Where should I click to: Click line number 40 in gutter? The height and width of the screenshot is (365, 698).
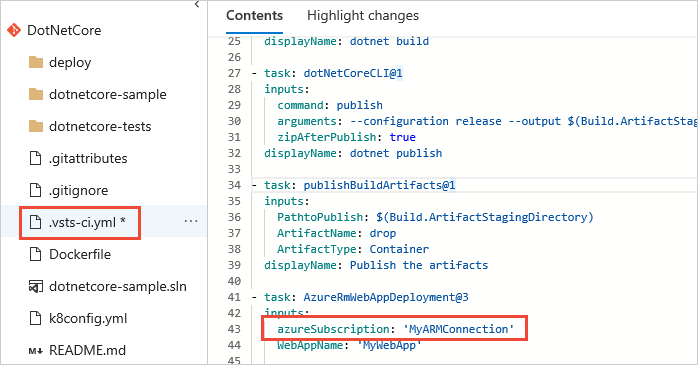[x=234, y=281]
